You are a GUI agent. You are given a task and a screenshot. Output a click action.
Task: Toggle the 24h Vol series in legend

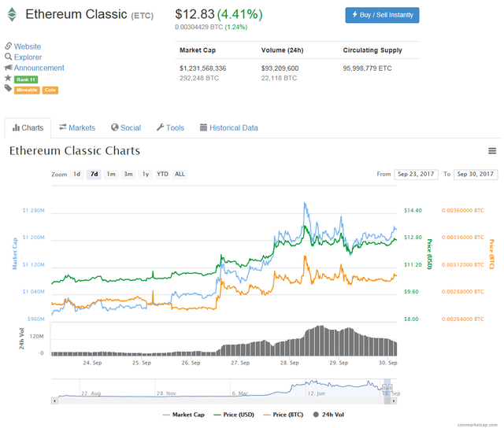coord(328,415)
